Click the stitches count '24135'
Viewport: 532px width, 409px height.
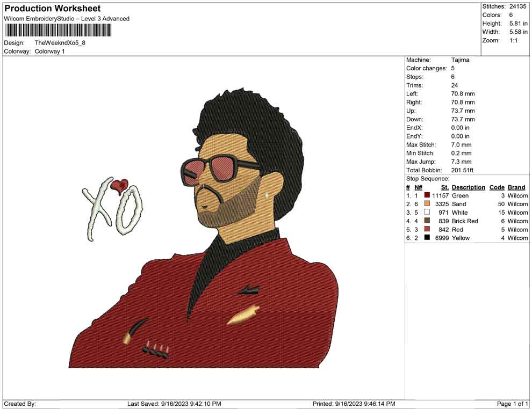[517, 6]
